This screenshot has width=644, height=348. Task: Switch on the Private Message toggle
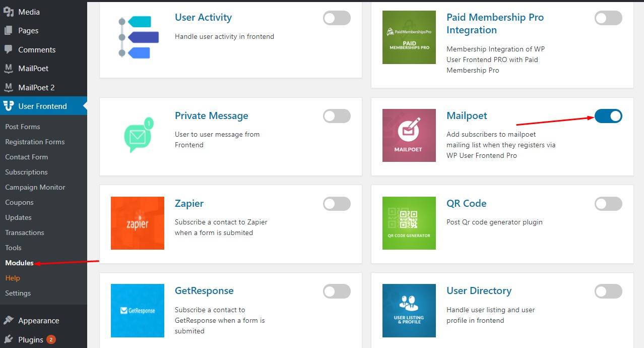[x=337, y=116]
